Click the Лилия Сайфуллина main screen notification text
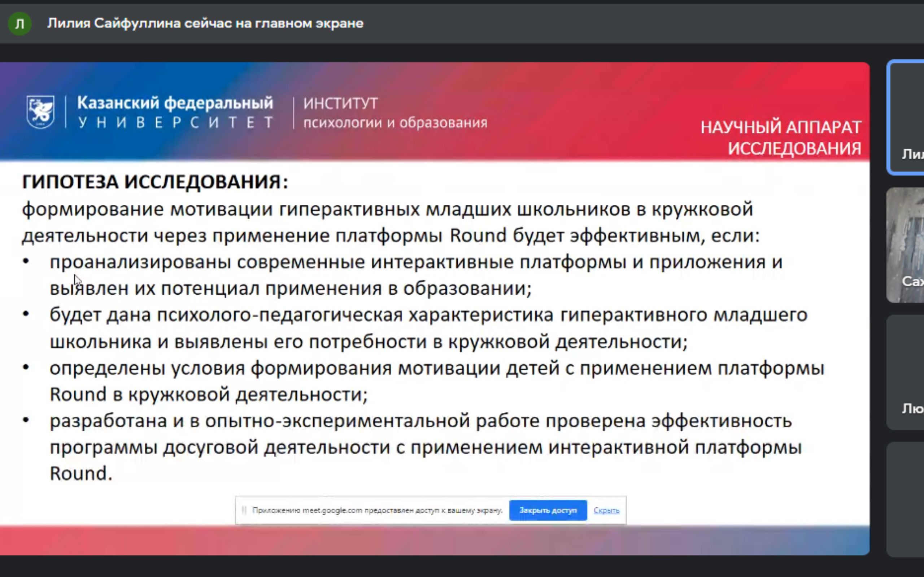Screen dimensions: 924x577 click(x=205, y=24)
